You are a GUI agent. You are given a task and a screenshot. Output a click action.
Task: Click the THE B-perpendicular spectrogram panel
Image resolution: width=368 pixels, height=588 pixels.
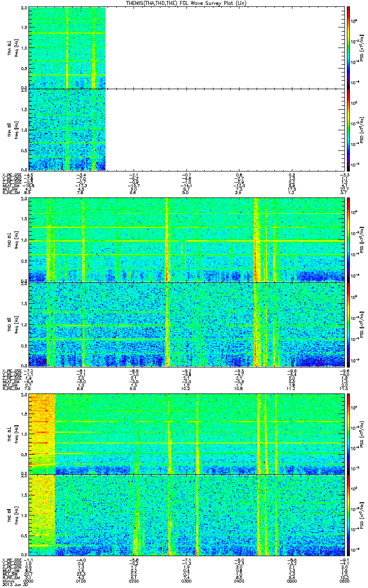(186, 434)
